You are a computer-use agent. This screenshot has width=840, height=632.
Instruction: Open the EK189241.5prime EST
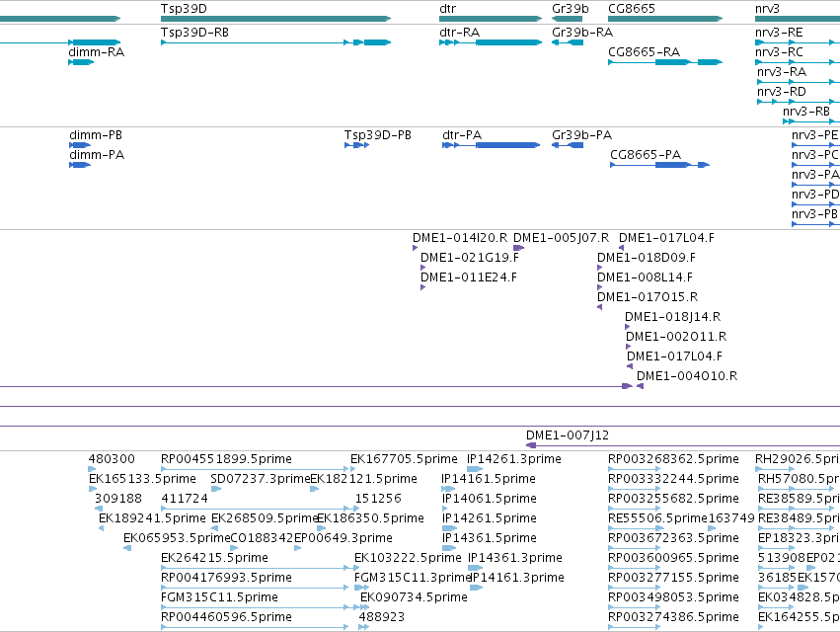(x=152, y=518)
